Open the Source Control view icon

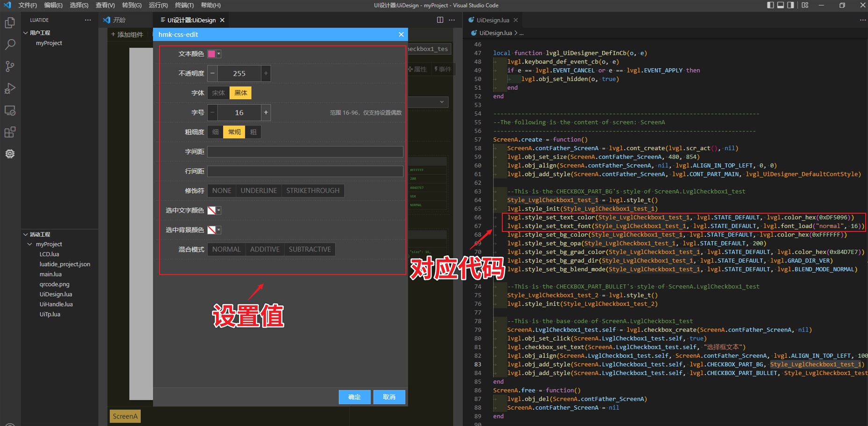10,66
